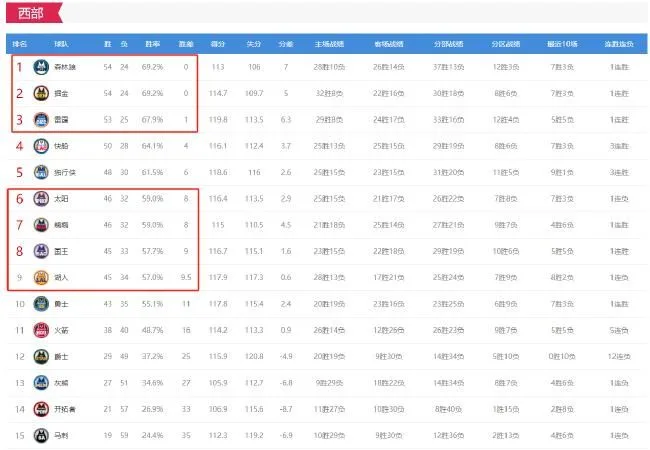
Task: Click the 排名 column header
Action: coord(19,44)
